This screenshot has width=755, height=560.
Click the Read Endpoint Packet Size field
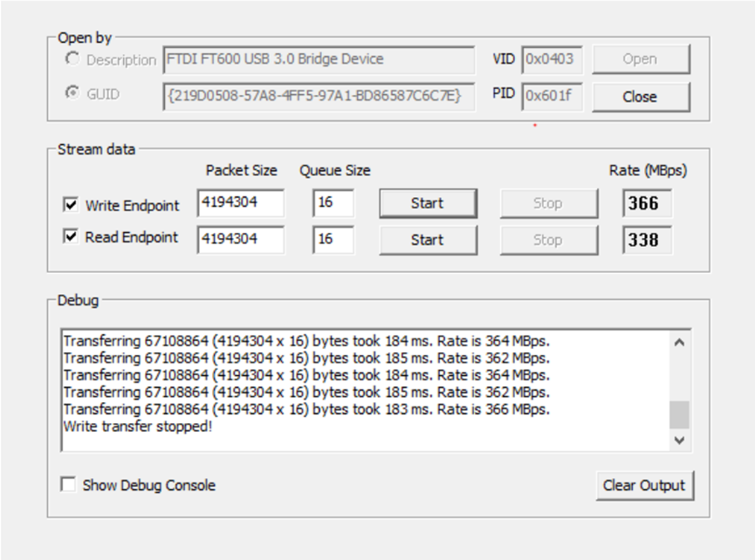241,239
